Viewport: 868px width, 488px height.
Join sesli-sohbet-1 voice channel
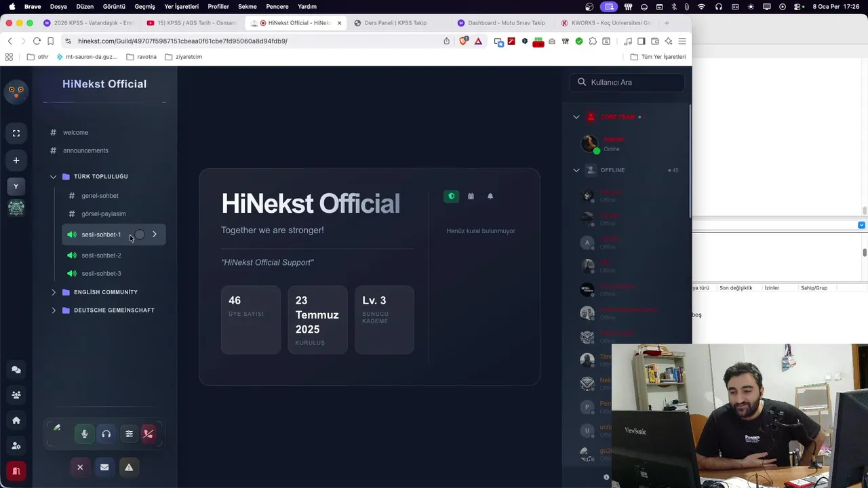pyautogui.click(x=101, y=235)
